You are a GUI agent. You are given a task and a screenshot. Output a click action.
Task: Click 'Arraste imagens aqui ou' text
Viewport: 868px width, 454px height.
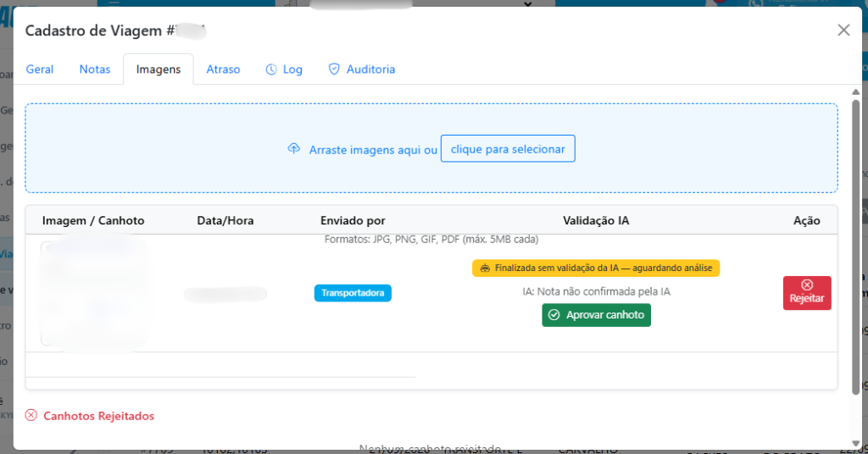(x=373, y=150)
